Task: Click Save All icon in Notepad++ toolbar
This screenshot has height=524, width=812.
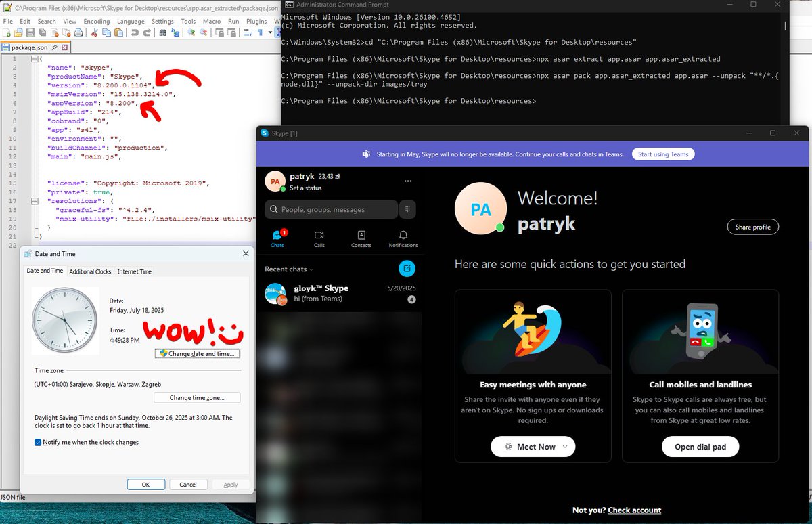Action: (43, 32)
